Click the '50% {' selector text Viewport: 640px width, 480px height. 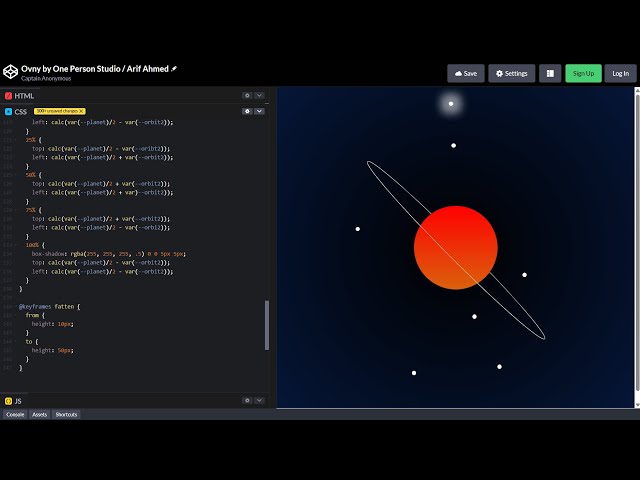point(33,175)
